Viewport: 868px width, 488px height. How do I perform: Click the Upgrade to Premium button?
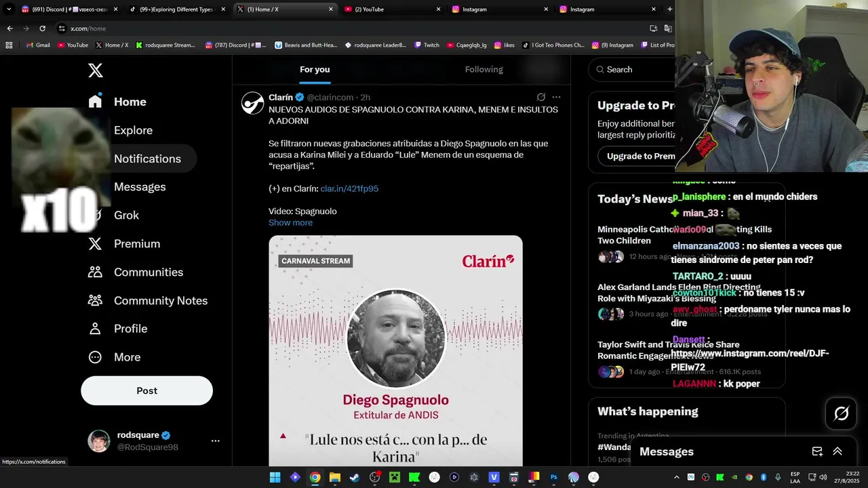(x=637, y=156)
